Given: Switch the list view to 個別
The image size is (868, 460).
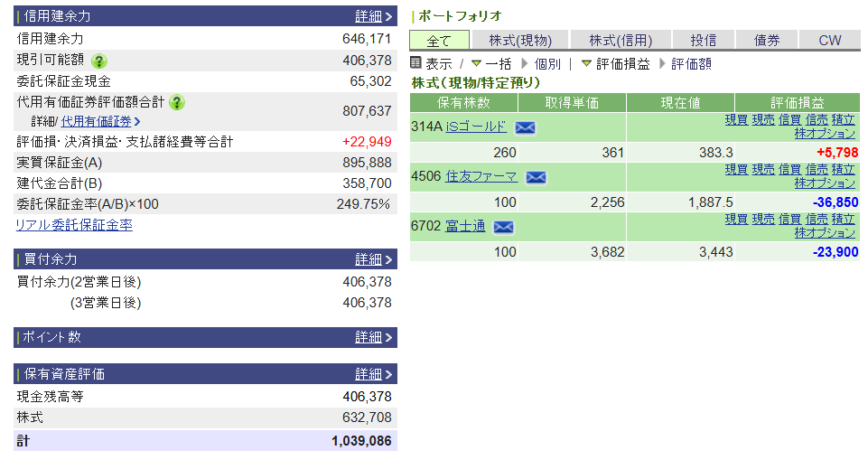Looking at the screenshot, I should click(x=547, y=64).
